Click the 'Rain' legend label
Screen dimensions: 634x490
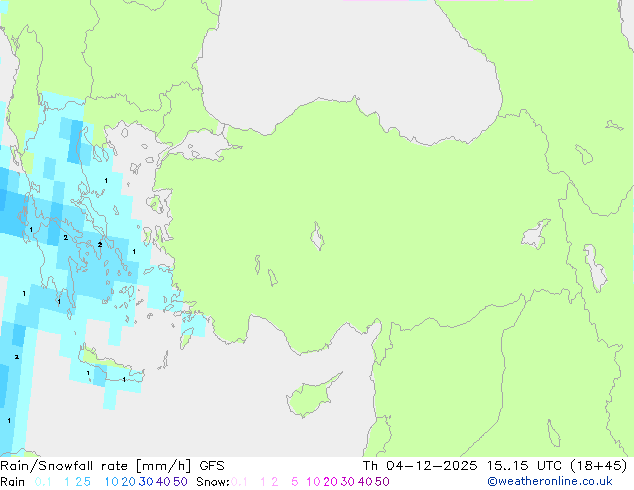[x=13, y=482]
